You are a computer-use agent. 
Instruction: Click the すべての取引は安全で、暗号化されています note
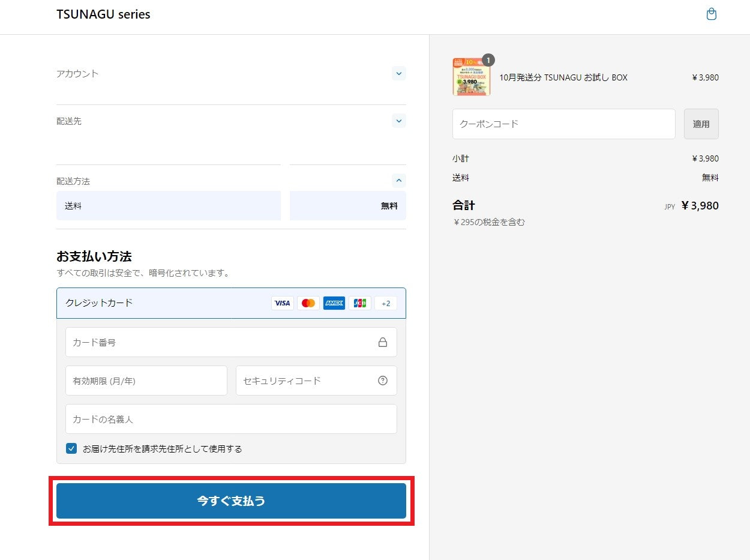point(143,273)
